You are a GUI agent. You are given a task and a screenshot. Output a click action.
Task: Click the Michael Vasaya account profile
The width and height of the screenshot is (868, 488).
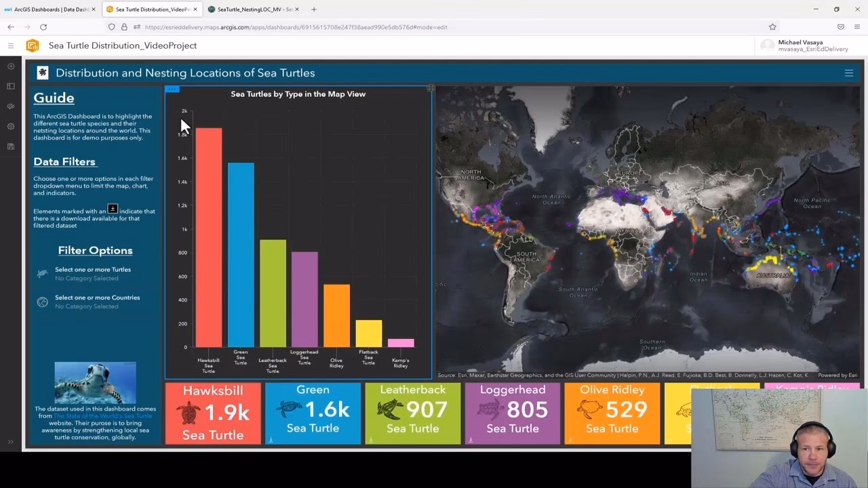(800, 45)
